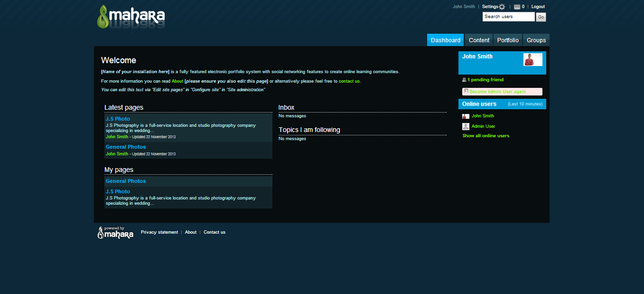Screen dimensions: 644x294
Task: Click Admin User's grey avatar icon
Action: (x=466, y=126)
